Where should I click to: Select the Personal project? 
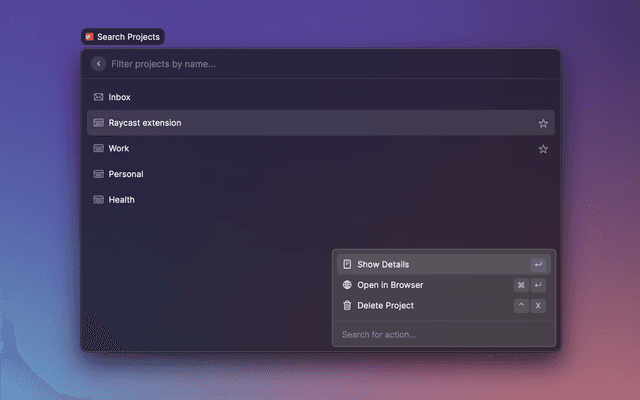point(300,174)
